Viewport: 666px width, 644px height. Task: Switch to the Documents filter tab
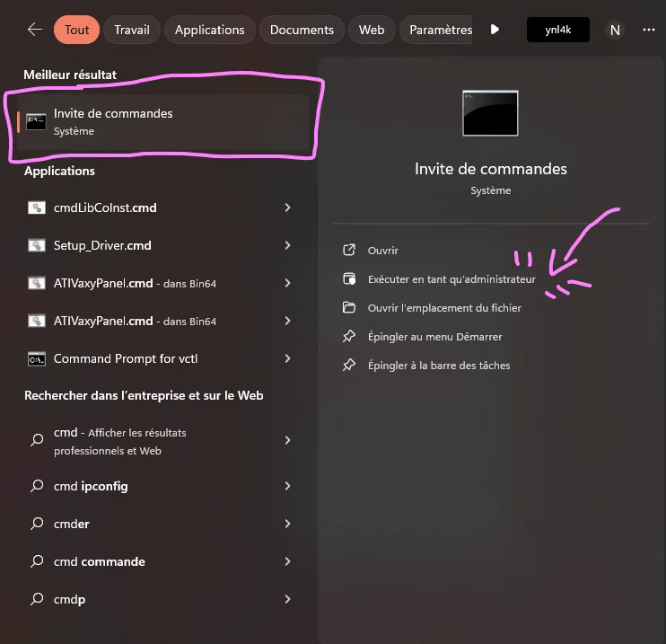coord(302,30)
